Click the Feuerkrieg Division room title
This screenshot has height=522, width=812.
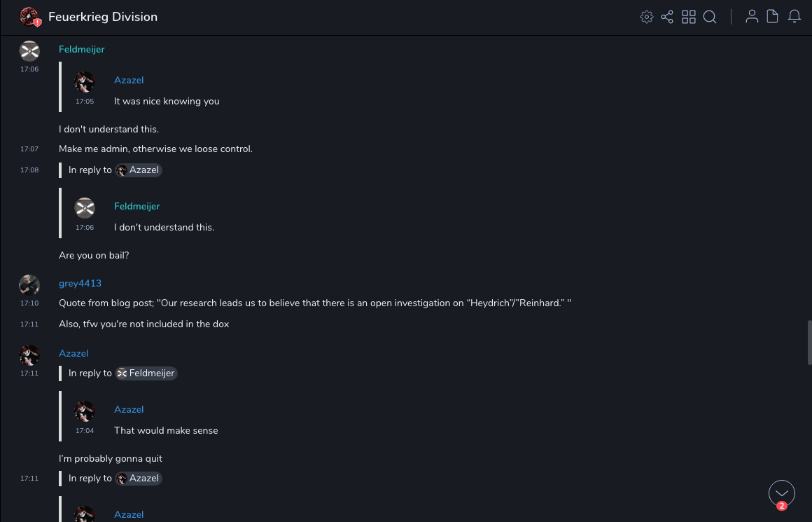point(103,17)
